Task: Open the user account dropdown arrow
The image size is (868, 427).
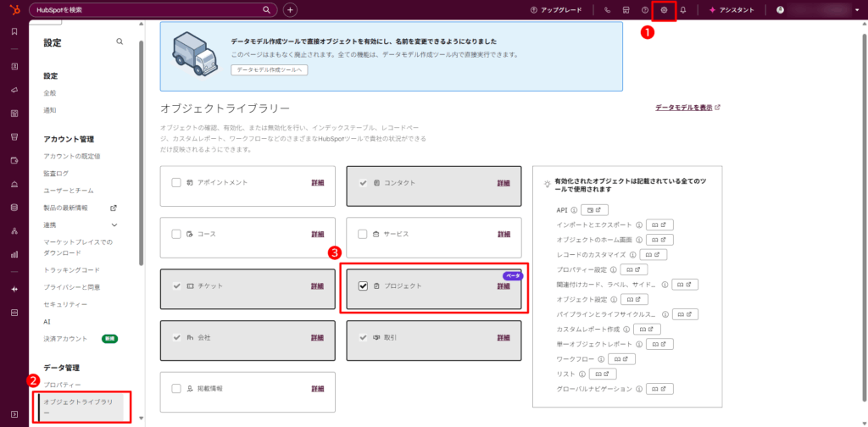Action: (856, 10)
